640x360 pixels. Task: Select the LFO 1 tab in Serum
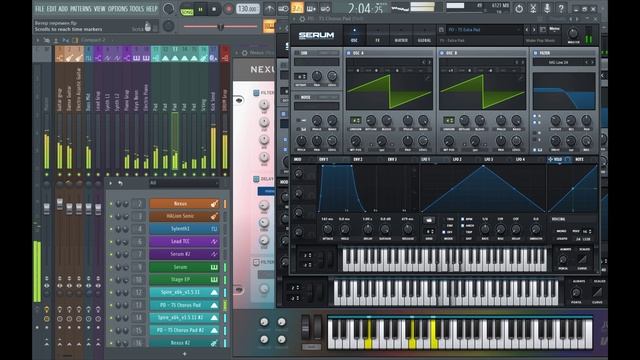tap(426, 159)
